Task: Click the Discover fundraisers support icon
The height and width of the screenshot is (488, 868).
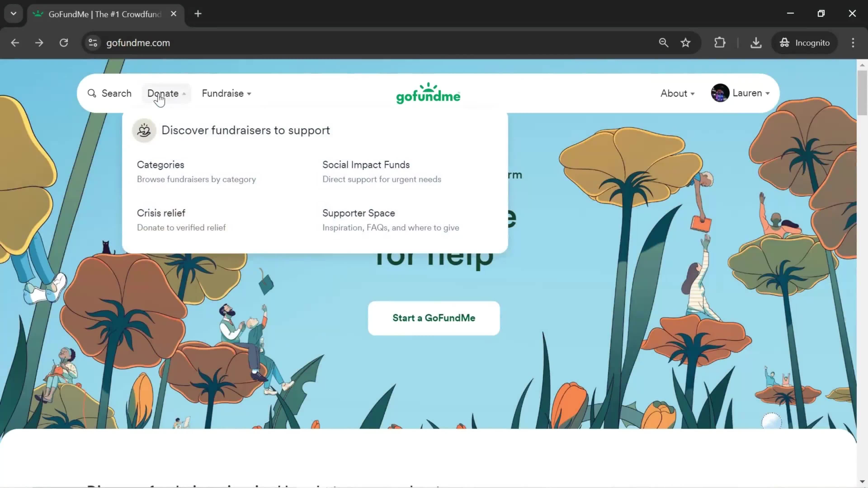Action: pos(144,130)
